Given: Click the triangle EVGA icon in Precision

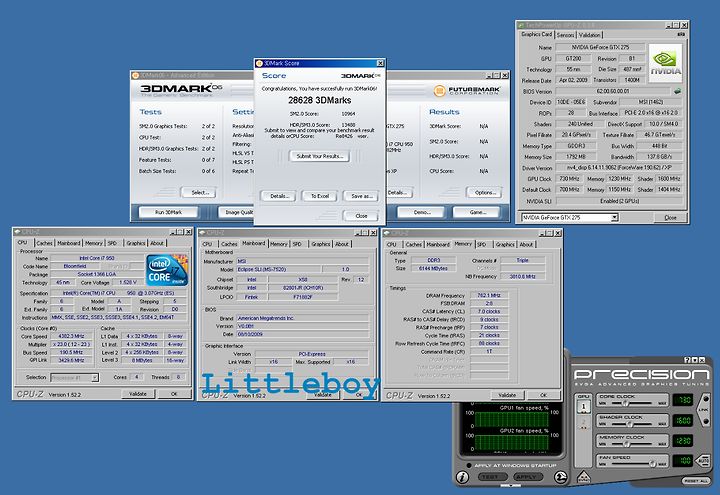Looking at the screenshot, I should click(x=583, y=478).
